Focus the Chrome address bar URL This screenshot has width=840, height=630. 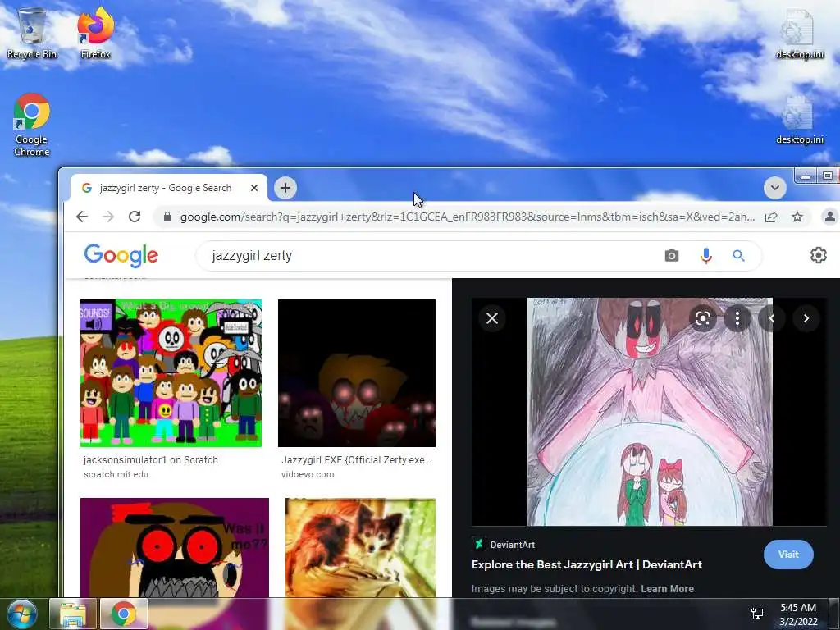tap(467, 217)
